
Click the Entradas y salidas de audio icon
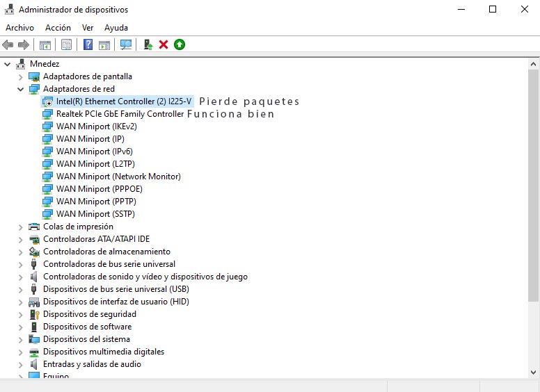[x=33, y=364]
